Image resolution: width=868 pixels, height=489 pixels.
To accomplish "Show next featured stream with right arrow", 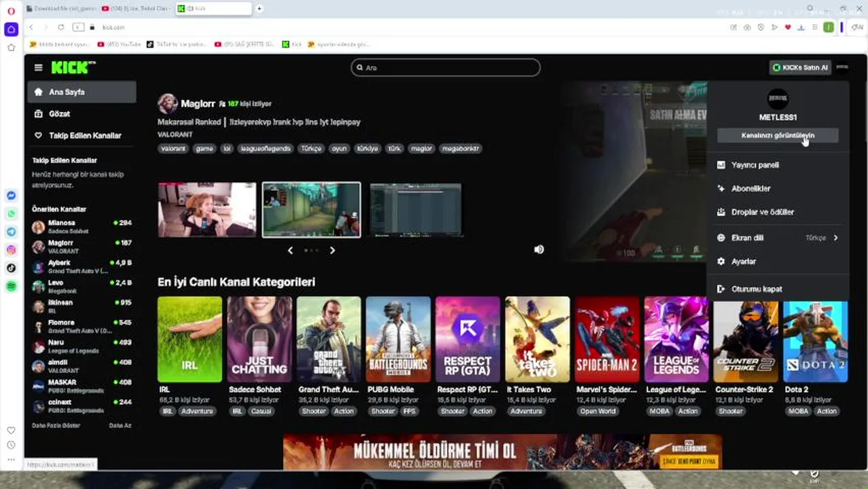I will (x=332, y=250).
